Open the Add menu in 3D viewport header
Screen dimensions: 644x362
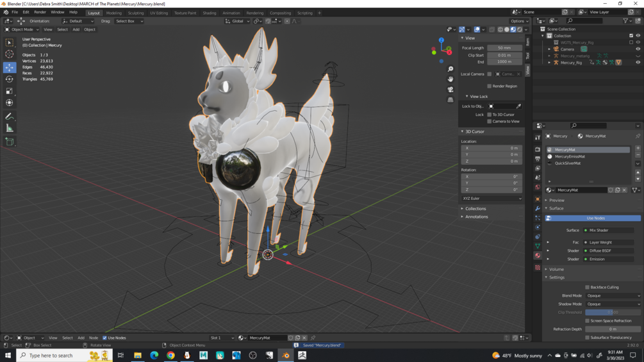(76, 29)
